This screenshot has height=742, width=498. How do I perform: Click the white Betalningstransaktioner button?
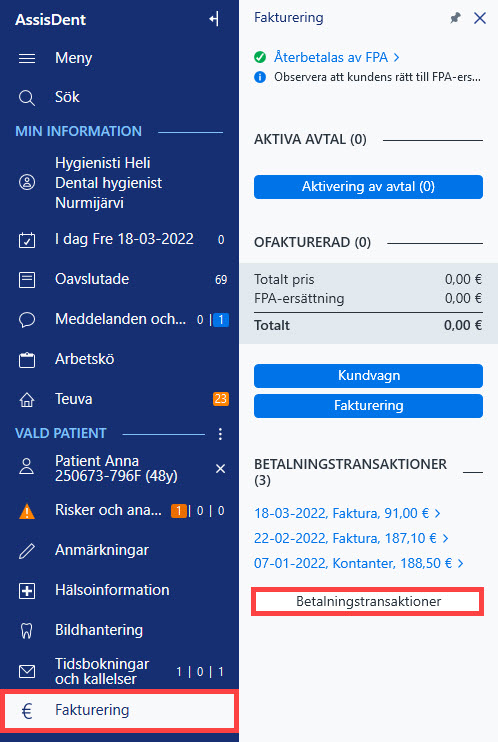[x=368, y=601]
